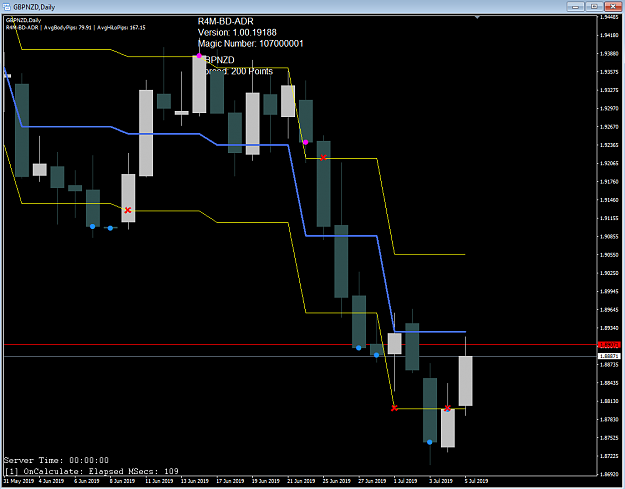This screenshot has height=489, width=625.
Task: Click the 1.93880 price axis label
Action: (x=610, y=54)
